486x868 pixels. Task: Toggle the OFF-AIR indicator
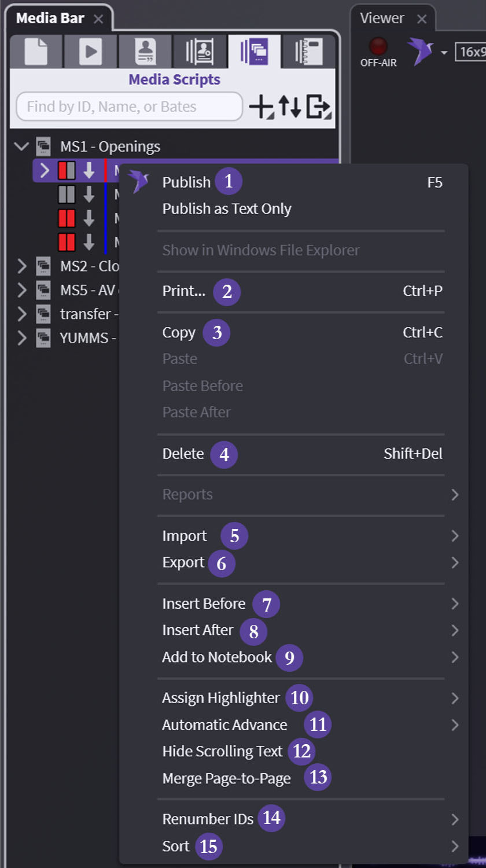point(378,46)
